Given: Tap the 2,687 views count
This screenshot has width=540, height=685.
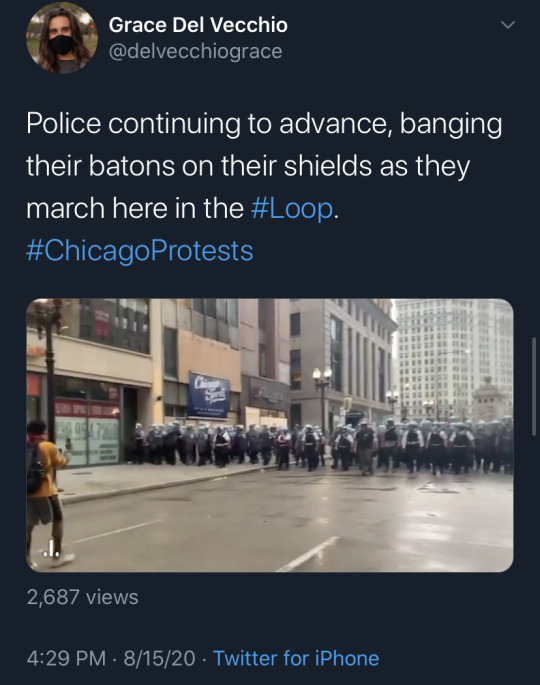Looking at the screenshot, I should click(83, 597).
